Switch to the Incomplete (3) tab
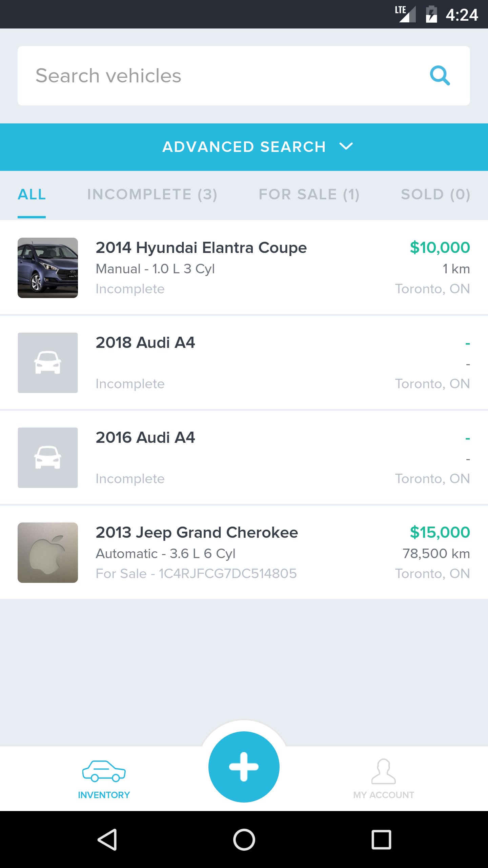Screen dimensions: 488x868 tap(152, 195)
